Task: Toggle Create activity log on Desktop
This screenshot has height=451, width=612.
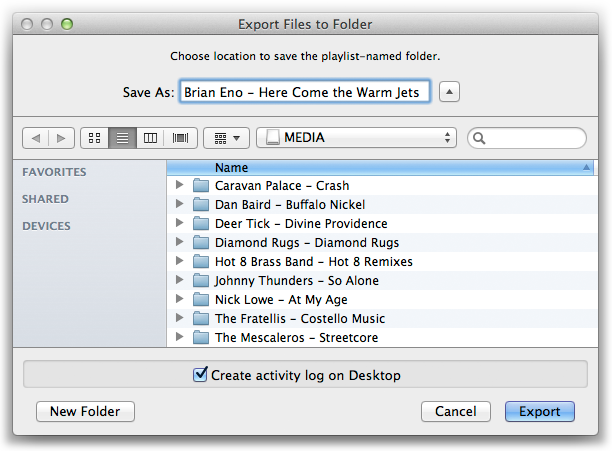Action: (x=200, y=375)
